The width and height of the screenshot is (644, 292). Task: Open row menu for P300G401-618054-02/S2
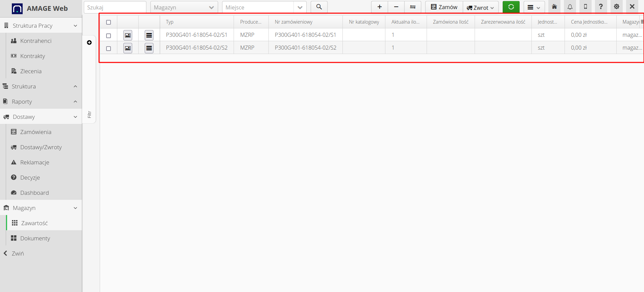point(149,48)
